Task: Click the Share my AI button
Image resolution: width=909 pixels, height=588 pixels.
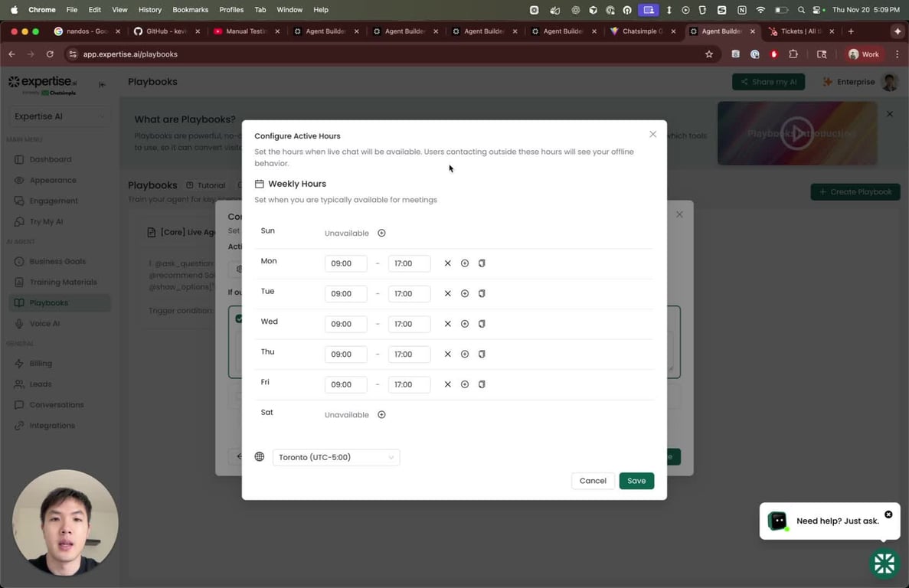Action: click(x=768, y=82)
